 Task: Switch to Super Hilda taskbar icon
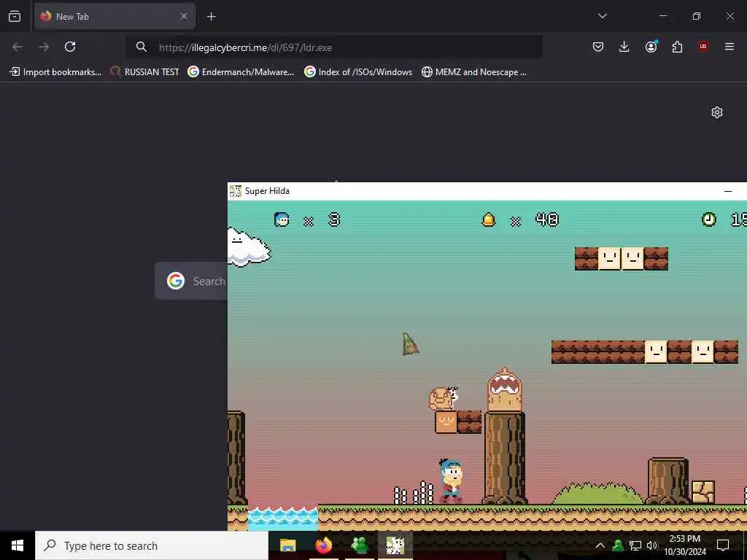[x=395, y=545]
